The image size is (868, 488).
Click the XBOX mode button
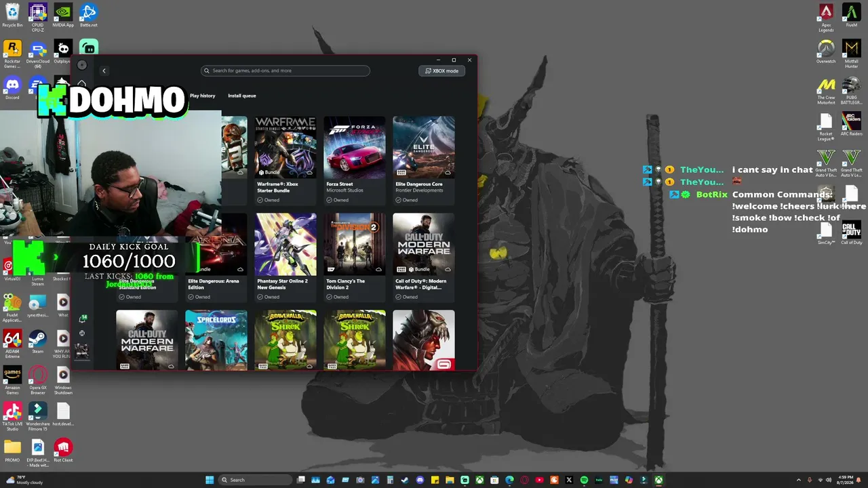tap(441, 70)
